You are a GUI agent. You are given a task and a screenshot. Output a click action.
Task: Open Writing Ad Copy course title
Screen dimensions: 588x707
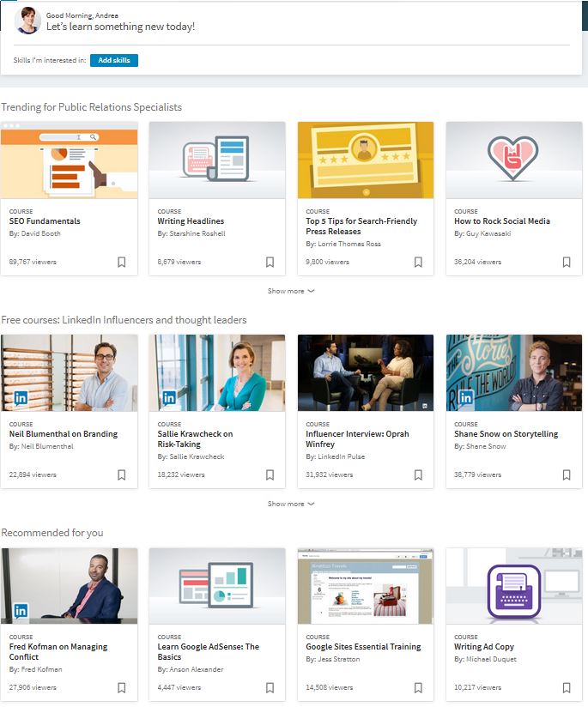484,647
